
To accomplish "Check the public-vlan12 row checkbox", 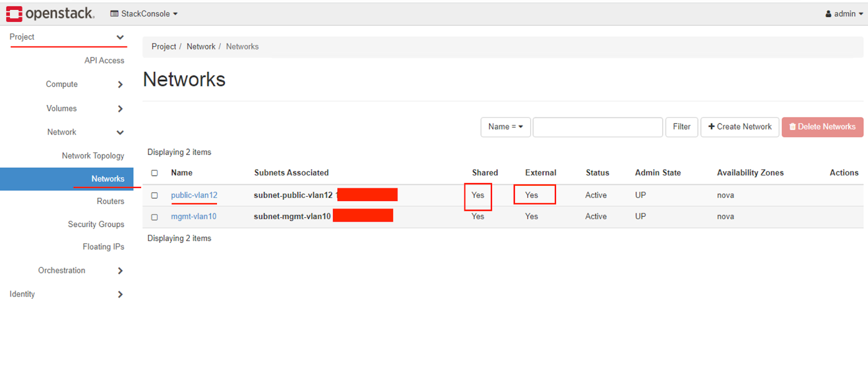I will (x=155, y=196).
